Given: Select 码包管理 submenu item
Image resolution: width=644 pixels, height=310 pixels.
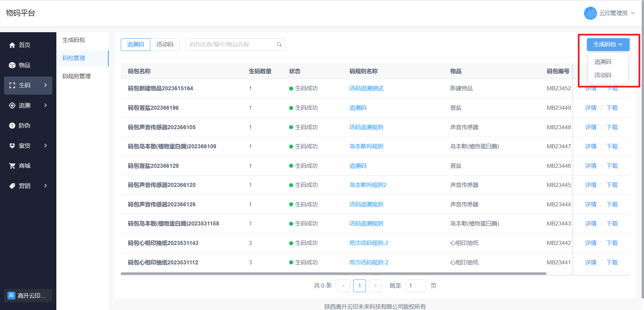Looking at the screenshot, I should [83, 58].
